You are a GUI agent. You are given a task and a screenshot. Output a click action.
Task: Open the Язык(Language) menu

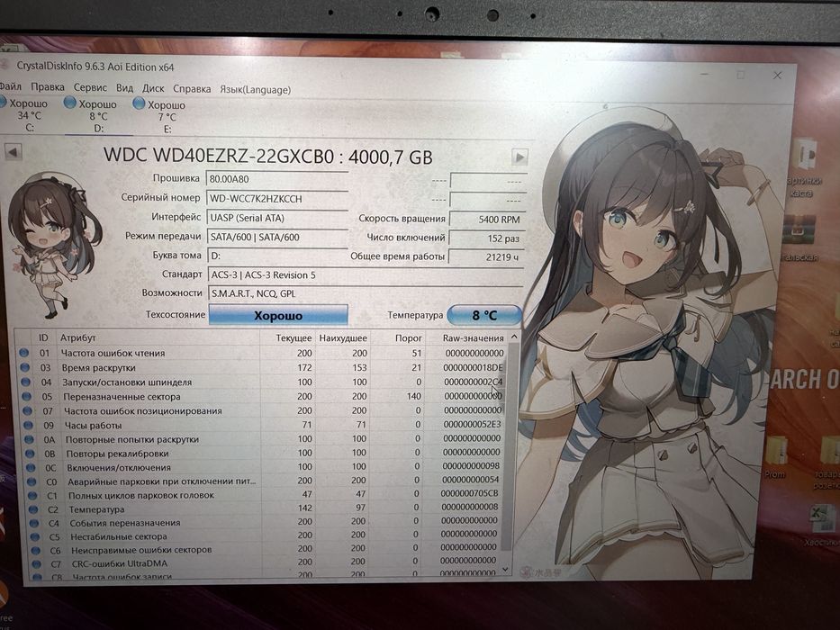(255, 89)
